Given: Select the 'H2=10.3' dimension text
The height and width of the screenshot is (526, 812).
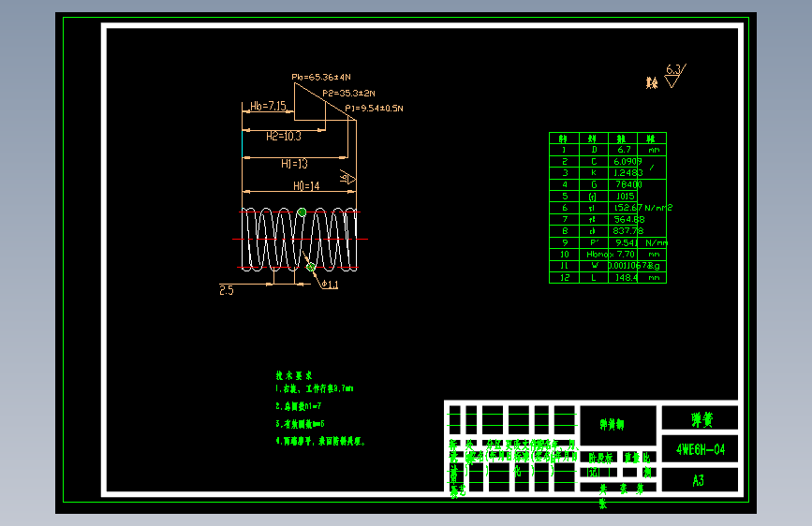Looking at the screenshot, I should pyautogui.click(x=283, y=136).
